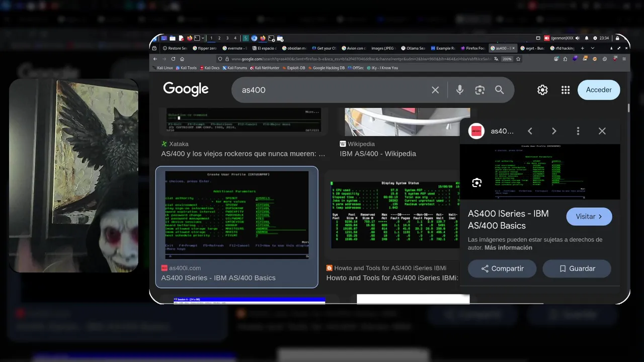
Task: Switch to the wget tab
Action: [x=534, y=48]
